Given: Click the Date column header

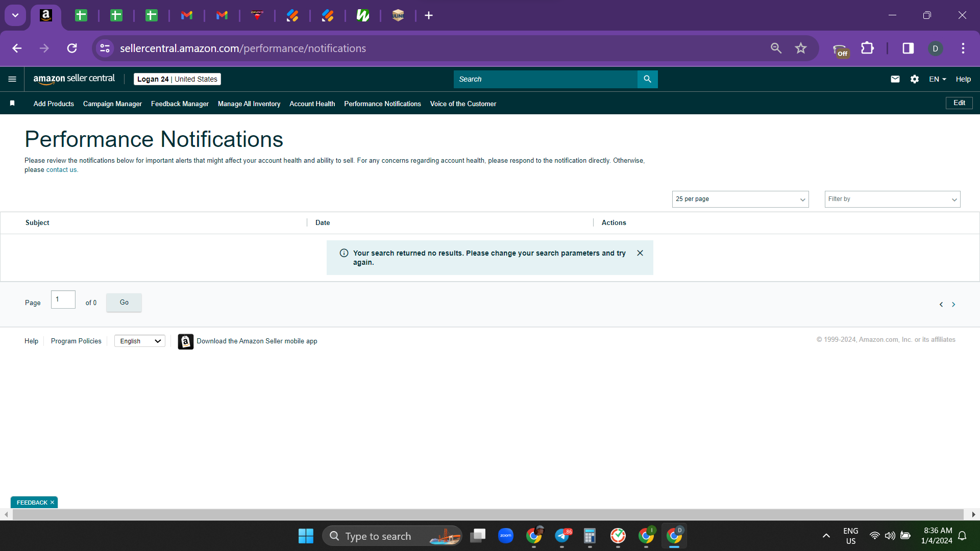Looking at the screenshot, I should pos(323,223).
